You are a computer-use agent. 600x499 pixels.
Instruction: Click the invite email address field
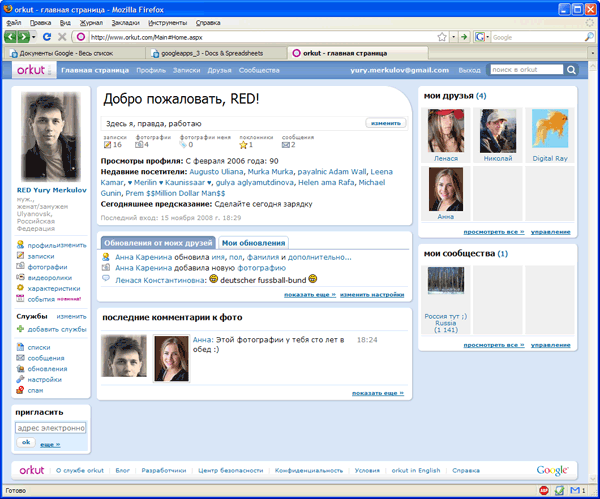(51, 428)
